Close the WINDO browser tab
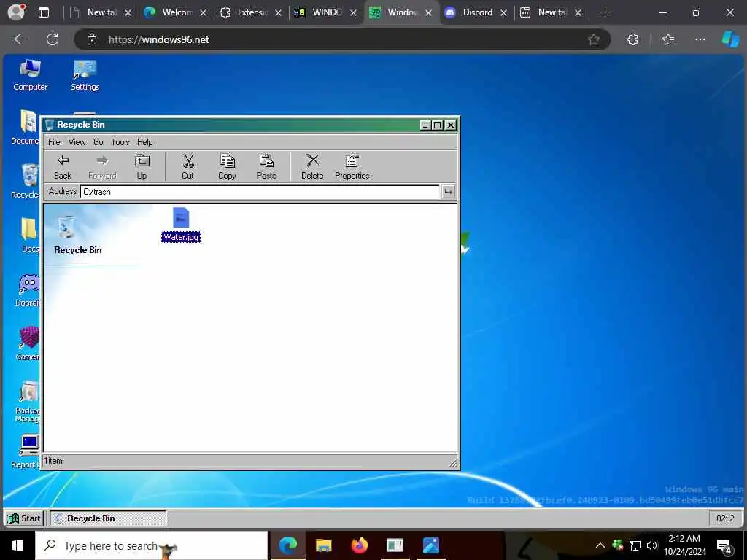Viewport: 747px width, 560px height. click(x=353, y=13)
